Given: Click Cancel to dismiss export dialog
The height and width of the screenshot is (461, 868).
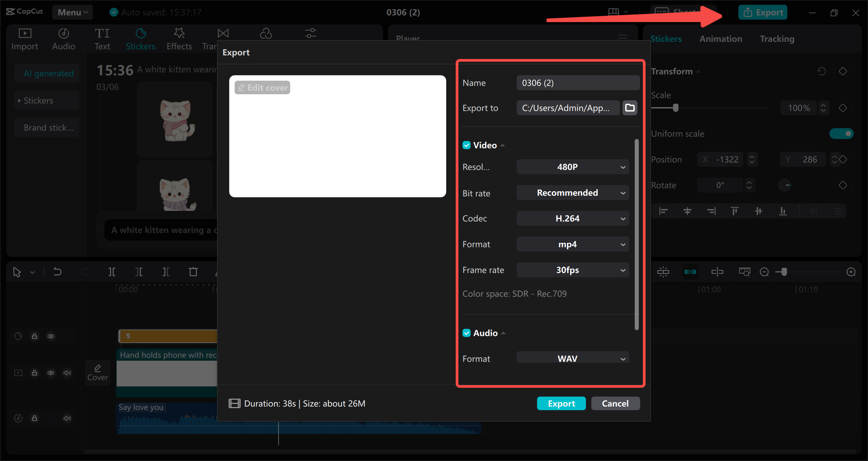Looking at the screenshot, I should pos(615,403).
